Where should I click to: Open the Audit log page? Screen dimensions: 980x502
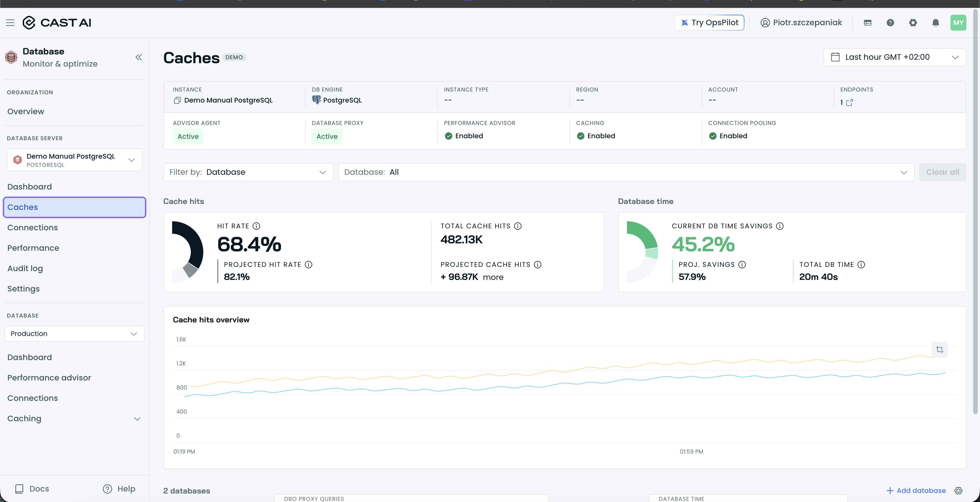(25, 268)
